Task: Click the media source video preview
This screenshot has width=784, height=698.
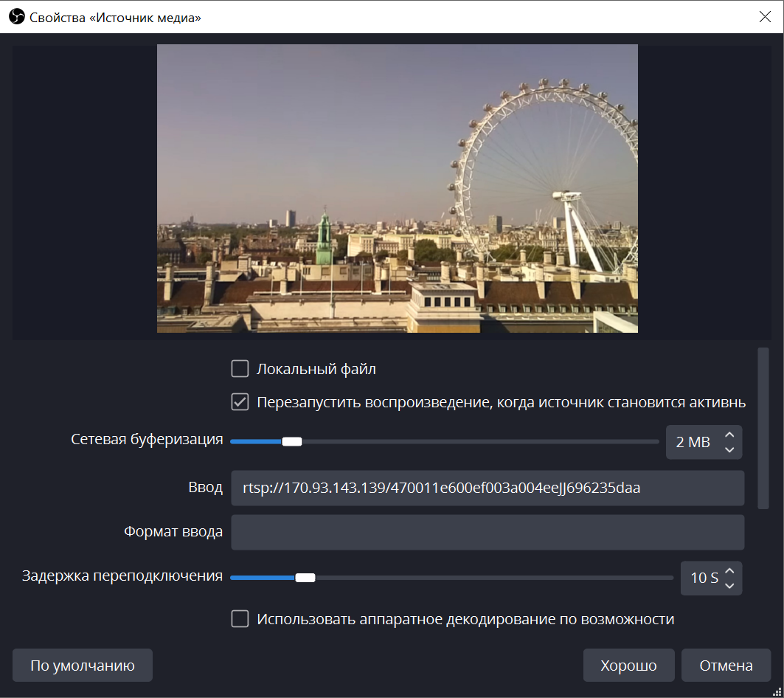Action: tap(398, 189)
